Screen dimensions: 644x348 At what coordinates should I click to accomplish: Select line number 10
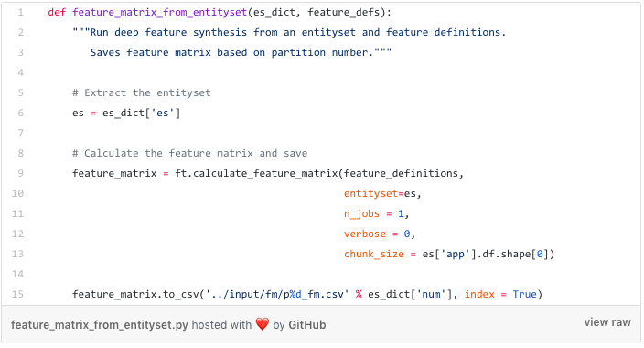click(x=17, y=194)
